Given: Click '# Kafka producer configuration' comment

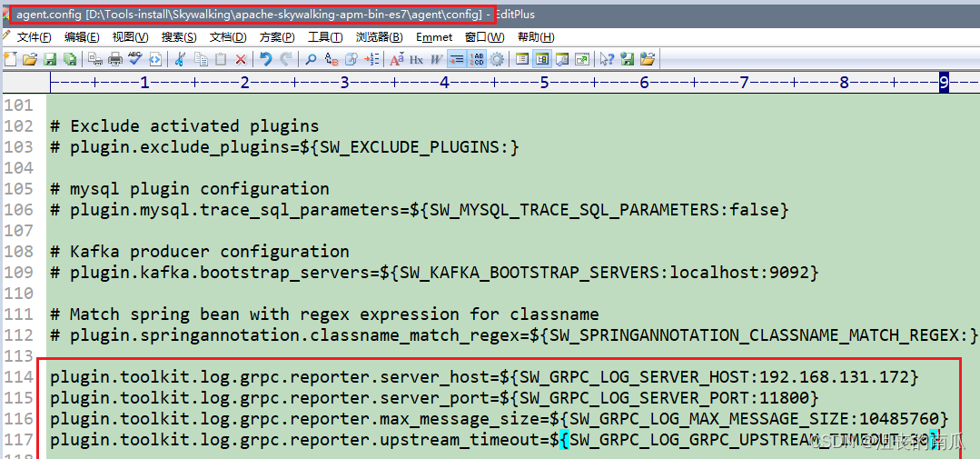Looking at the screenshot, I should tap(200, 252).
